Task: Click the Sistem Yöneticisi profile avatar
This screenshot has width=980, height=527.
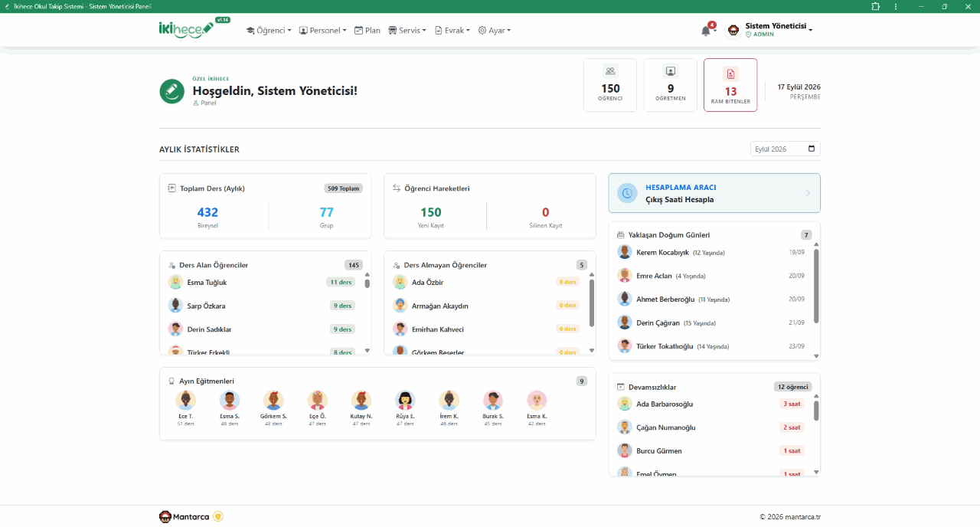Action: 733,31
